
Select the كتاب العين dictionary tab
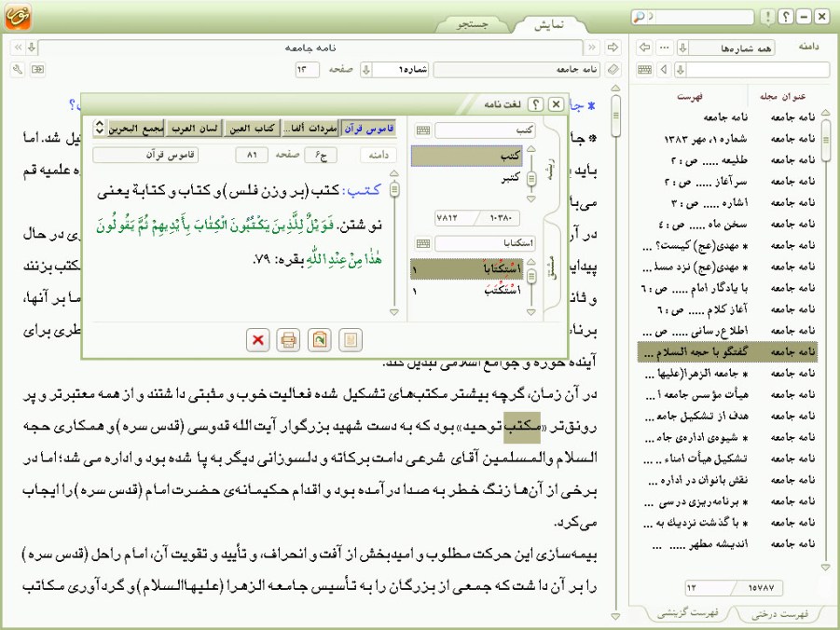[x=253, y=129]
